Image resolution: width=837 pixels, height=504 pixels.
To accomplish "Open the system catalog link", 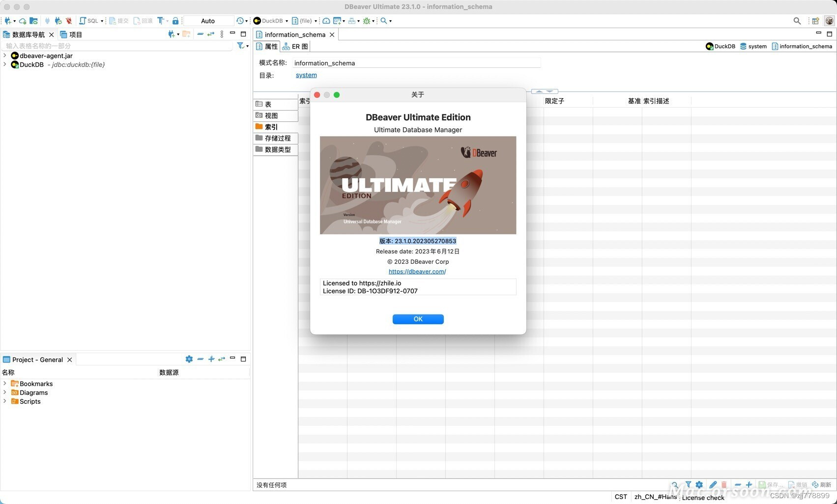I will (306, 75).
